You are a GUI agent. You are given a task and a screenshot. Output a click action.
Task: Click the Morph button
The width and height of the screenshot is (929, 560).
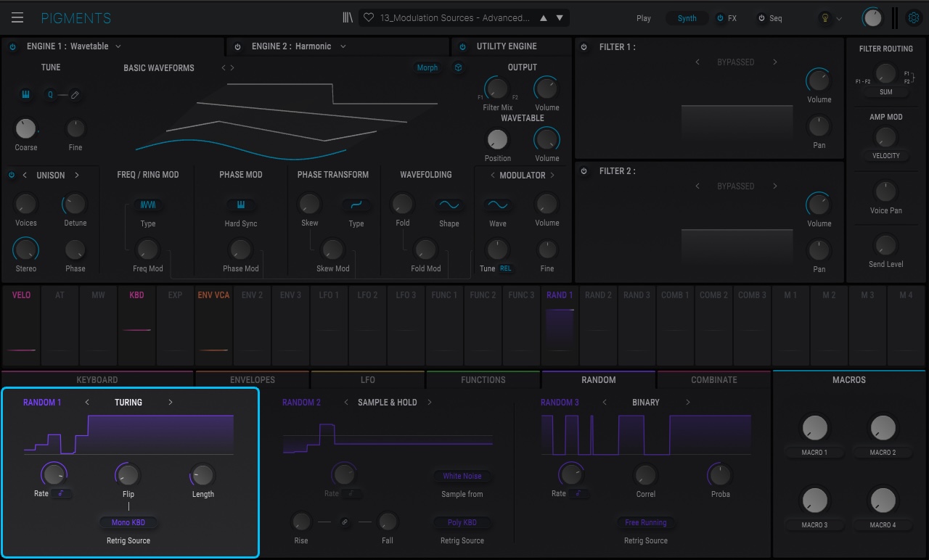[x=427, y=67]
